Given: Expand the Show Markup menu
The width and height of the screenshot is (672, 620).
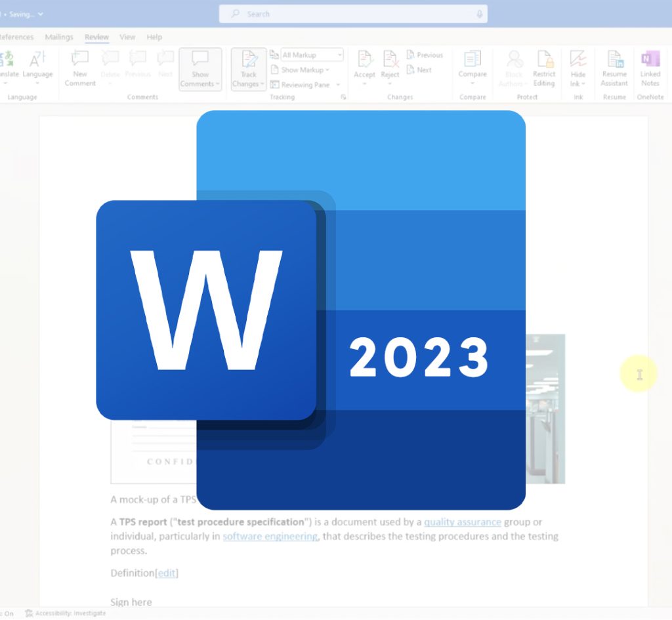Looking at the screenshot, I should click(x=302, y=70).
